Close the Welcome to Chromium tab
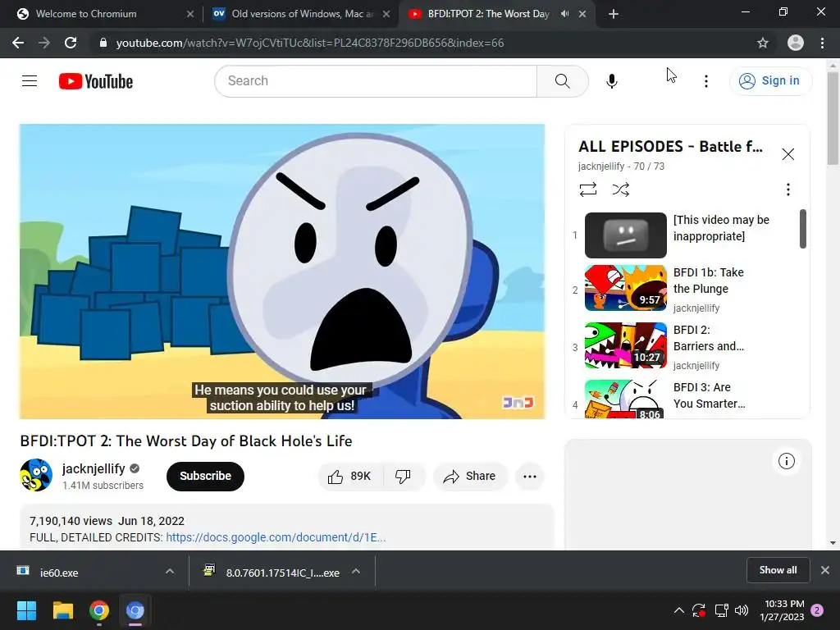Image resolution: width=840 pixels, height=630 pixels. point(190,14)
